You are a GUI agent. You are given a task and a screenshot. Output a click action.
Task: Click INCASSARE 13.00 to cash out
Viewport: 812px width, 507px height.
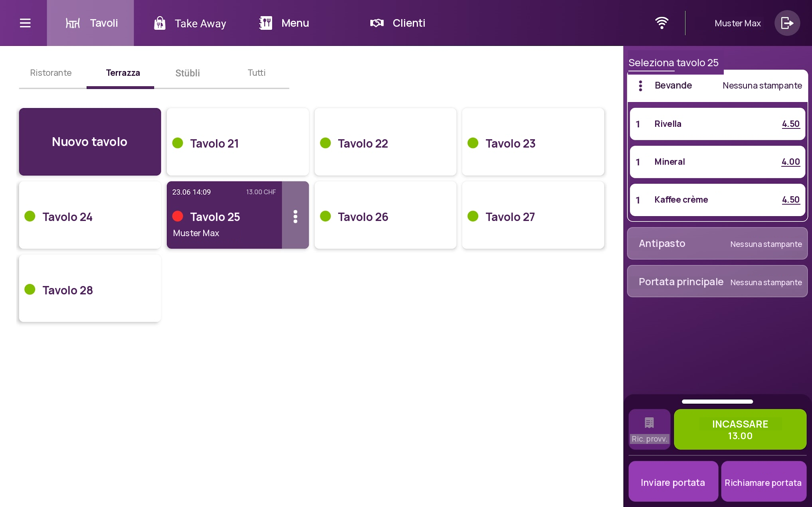click(x=740, y=430)
